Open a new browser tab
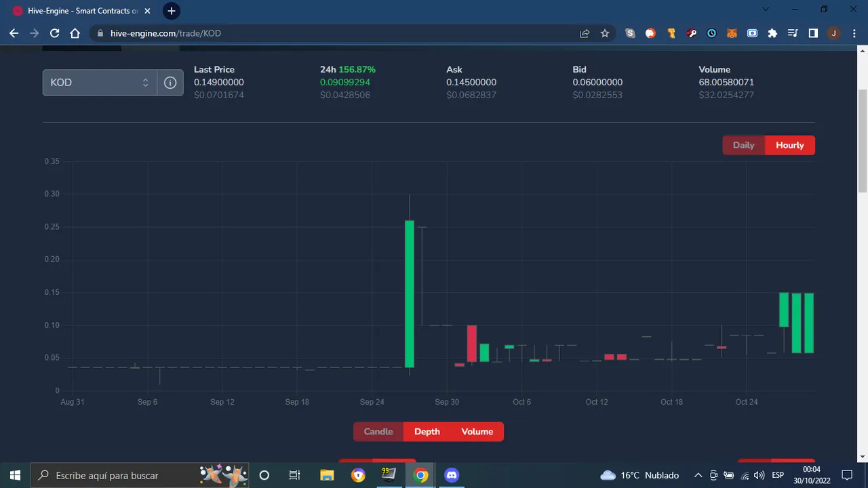This screenshot has height=488, width=868. click(172, 11)
